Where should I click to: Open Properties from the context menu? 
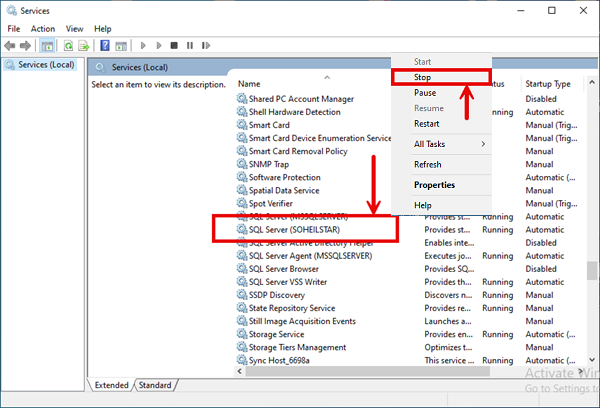pos(441,185)
